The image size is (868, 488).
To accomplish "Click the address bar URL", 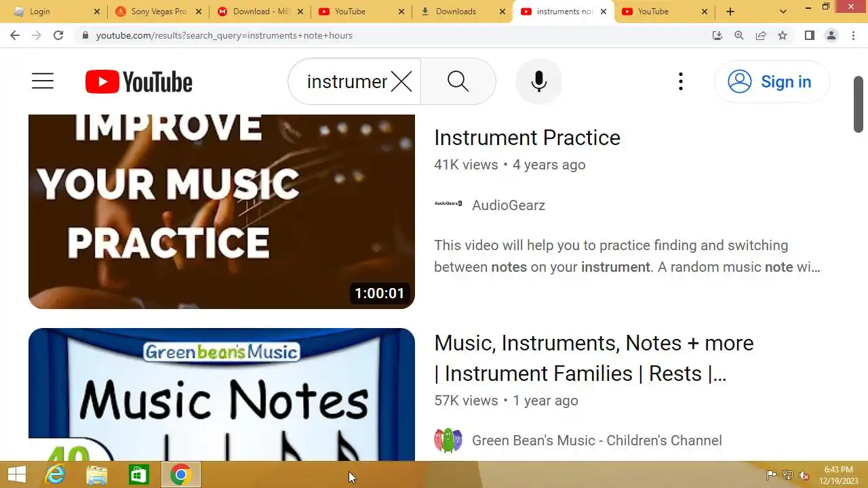I will coord(224,35).
